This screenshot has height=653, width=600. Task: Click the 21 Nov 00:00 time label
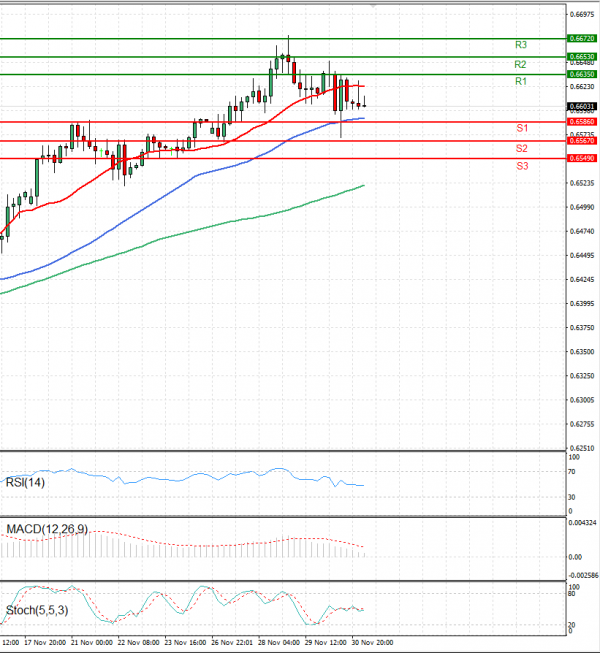(92, 643)
